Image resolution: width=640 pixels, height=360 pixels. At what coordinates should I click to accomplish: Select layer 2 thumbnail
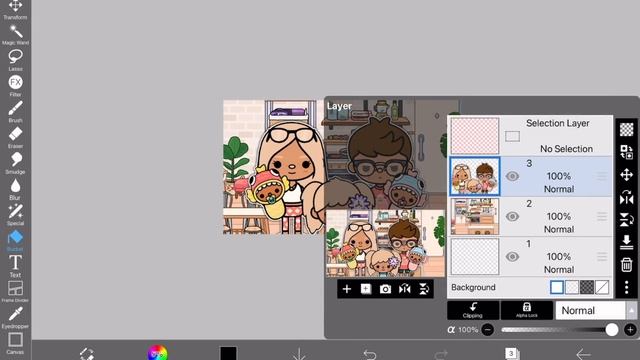475,216
